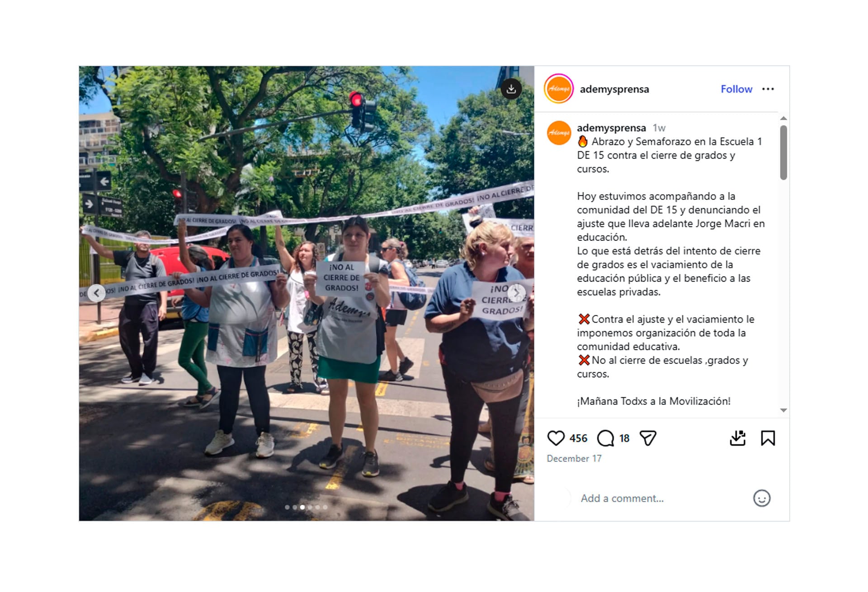
Task: Select the first carousel indicator dot
Action: click(x=287, y=507)
